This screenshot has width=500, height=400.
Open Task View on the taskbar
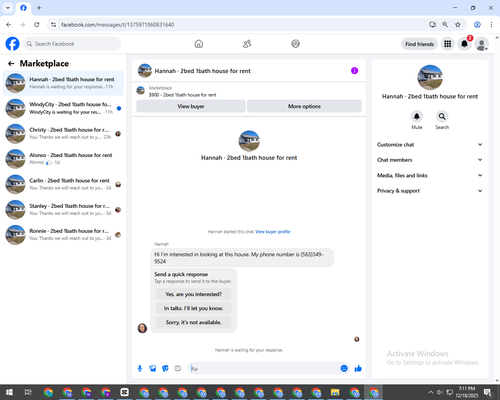click(28, 392)
